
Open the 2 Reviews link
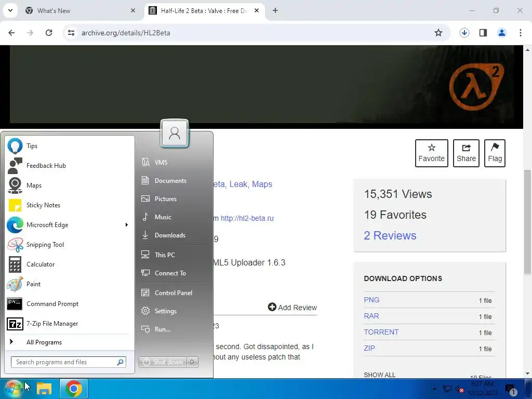pyautogui.click(x=390, y=235)
